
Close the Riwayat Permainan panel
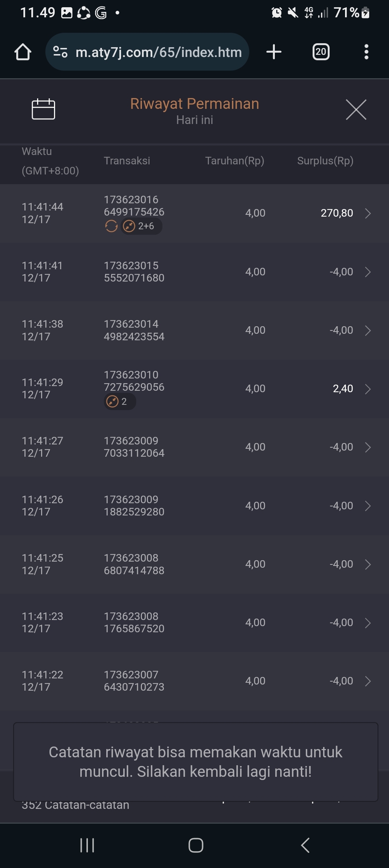(x=356, y=110)
